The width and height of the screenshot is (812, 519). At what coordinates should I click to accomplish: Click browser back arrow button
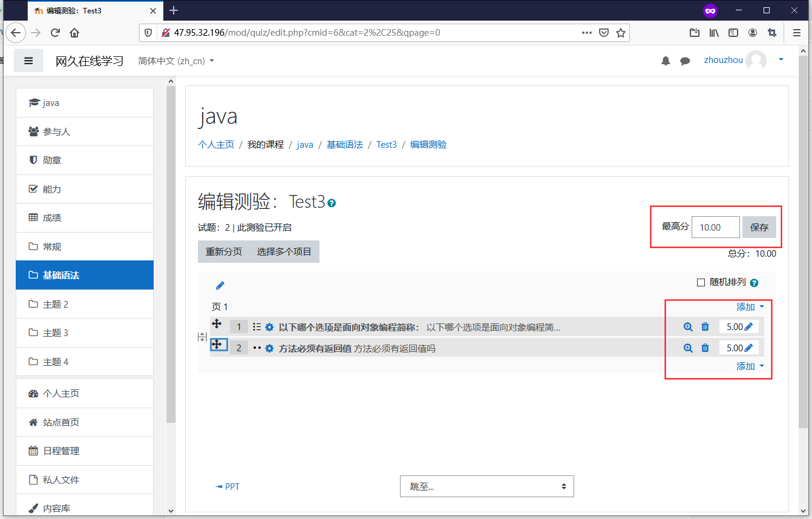[x=16, y=33]
